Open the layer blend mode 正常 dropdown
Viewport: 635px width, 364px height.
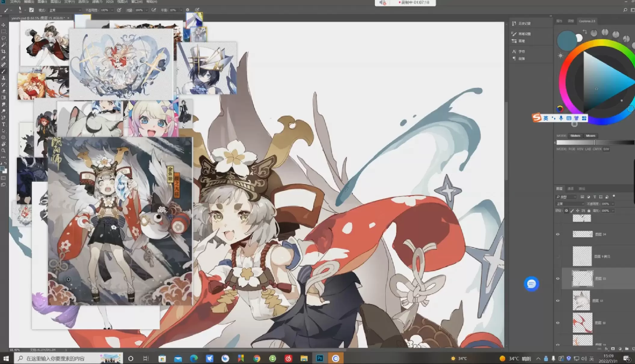click(570, 204)
